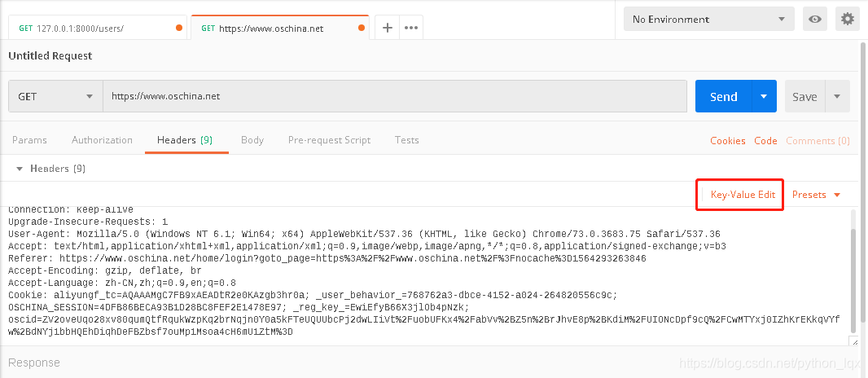Click Upgrade-Insecure-Requests: 1 line
Viewport: 868px width, 378px height.
point(88,222)
